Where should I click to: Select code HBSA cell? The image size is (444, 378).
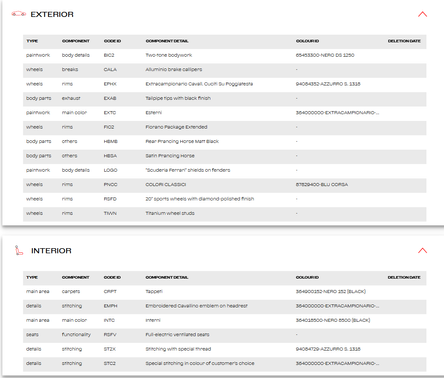point(110,156)
